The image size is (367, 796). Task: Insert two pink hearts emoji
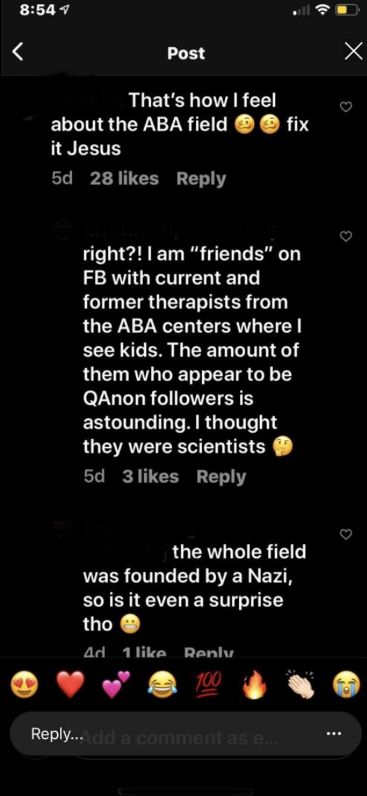click(116, 685)
